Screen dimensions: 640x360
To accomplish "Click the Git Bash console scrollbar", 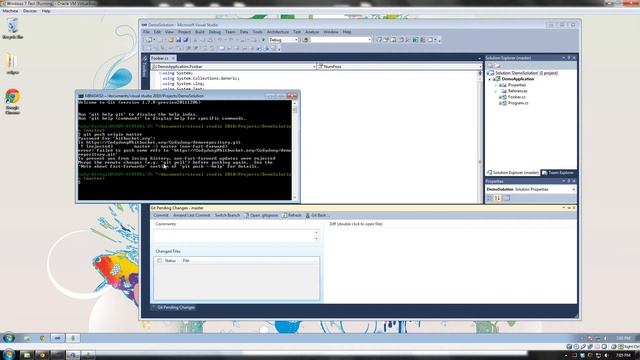I will point(295,150).
